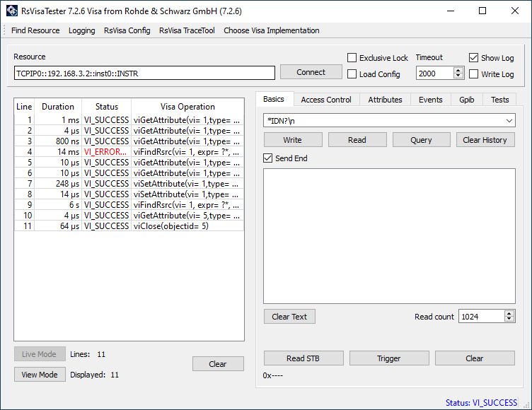Increase Timeout with the up arrow

458,70
